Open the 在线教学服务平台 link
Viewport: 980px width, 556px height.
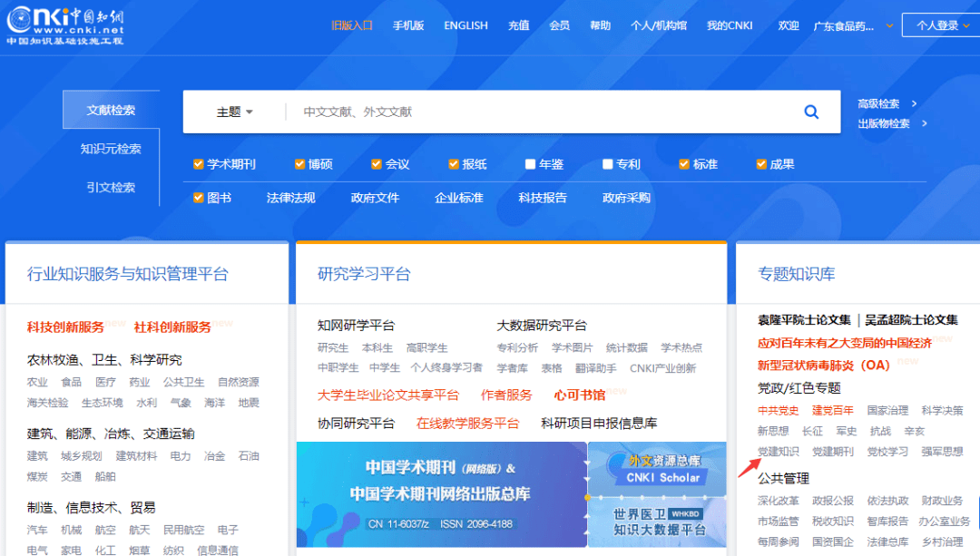pyautogui.click(x=467, y=424)
